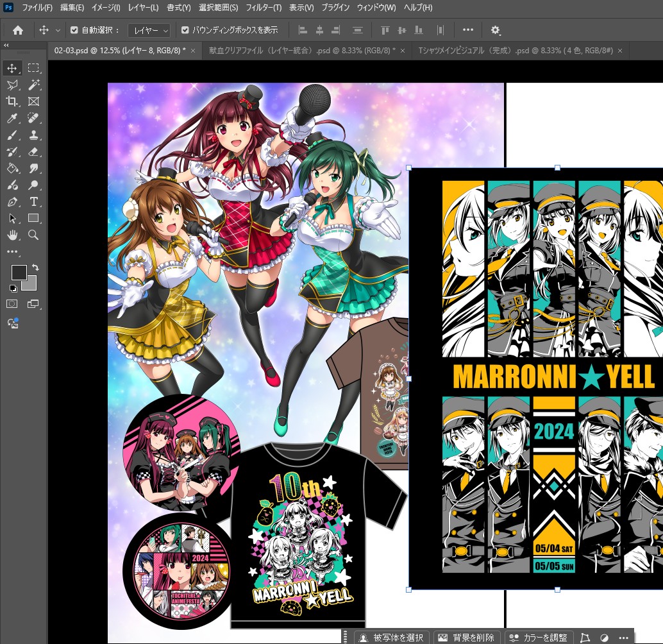Select the Zoom tool
The image size is (663, 644).
(33, 235)
